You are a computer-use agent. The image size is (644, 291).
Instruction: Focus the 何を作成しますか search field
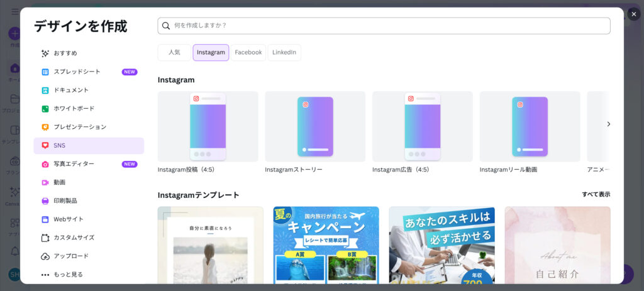(x=384, y=25)
